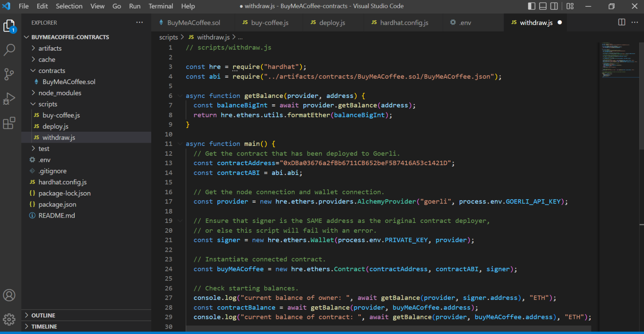Toggle the secondary side bar visibility
The width and height of the screenshot is (644, 334).
pyautogui.click(x=554, y=6)
